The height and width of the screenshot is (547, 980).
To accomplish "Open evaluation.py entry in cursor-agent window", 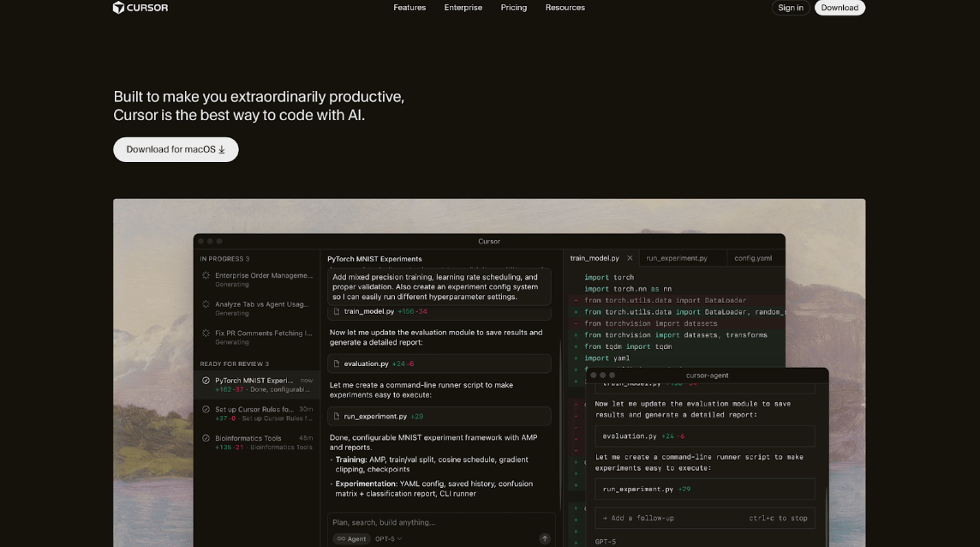I will click(705, 436).
